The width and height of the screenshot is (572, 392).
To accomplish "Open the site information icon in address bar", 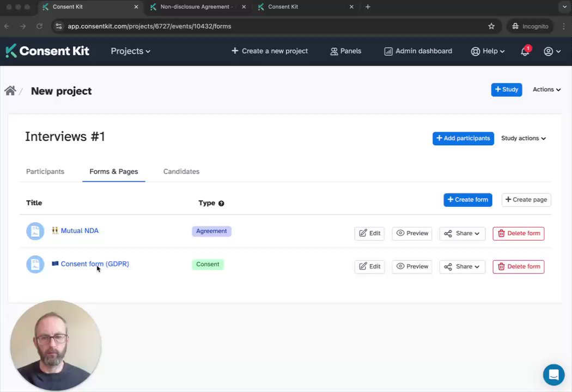I will (59, 26).
